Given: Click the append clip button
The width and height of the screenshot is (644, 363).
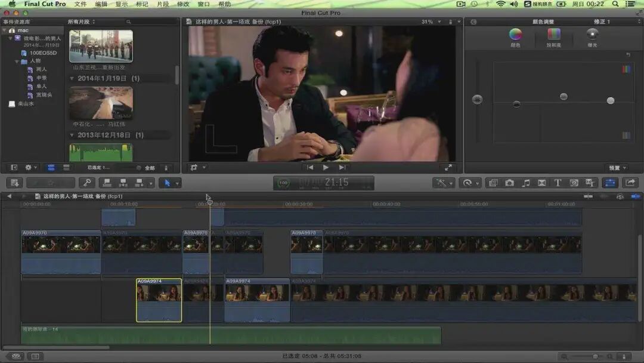Looking at the screenshot, I should (139, 183).
